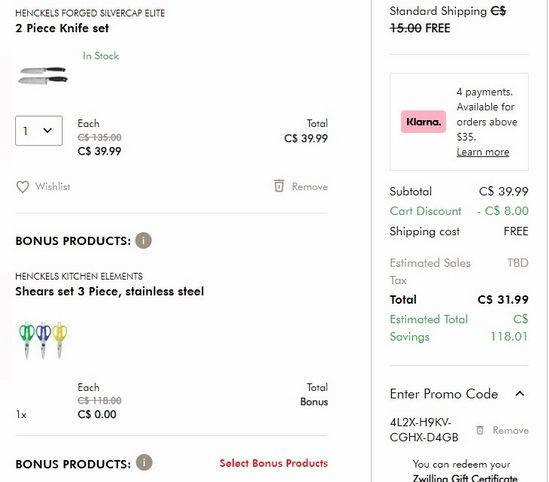Open the shears set product thumbnail
549x482 pixels.
pyautogui.click(x=43, y=340)
